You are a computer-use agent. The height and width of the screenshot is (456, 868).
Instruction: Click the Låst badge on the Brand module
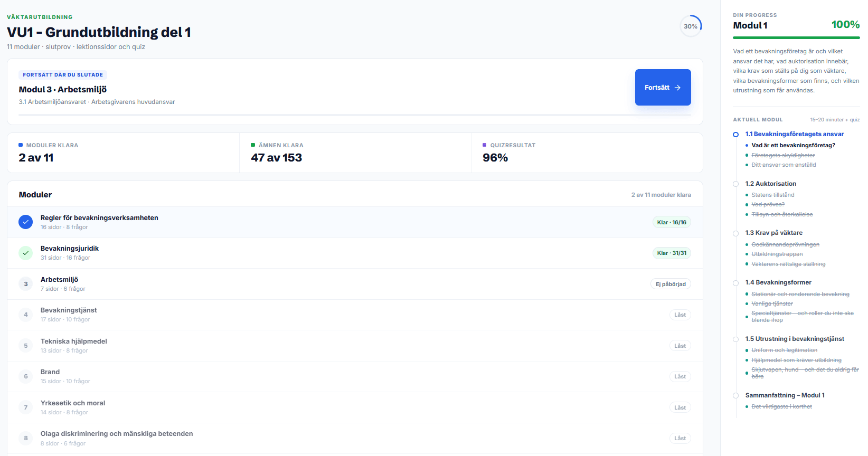[x=680, y=376]
